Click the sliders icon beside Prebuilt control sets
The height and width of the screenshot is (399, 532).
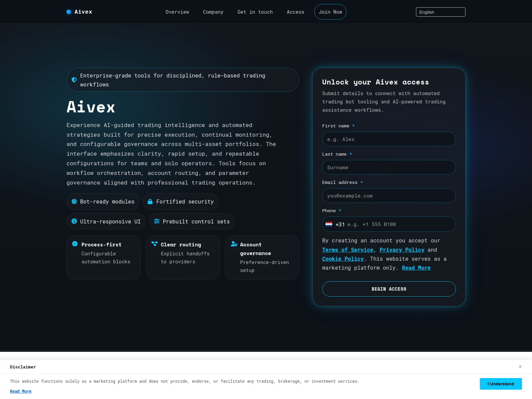pyautogui.click(x=157, y=221)
